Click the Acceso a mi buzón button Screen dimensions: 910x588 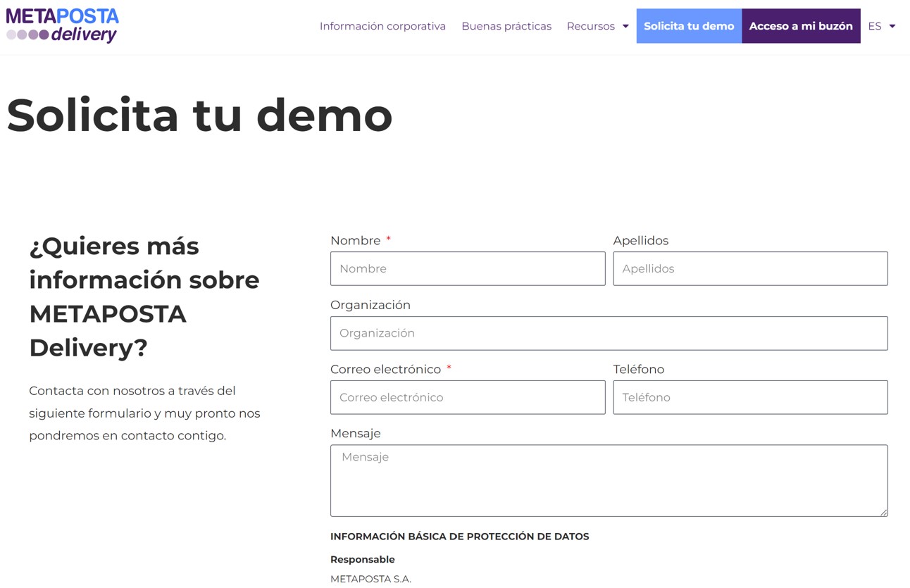pyautogui.click(x=800, y=26)
